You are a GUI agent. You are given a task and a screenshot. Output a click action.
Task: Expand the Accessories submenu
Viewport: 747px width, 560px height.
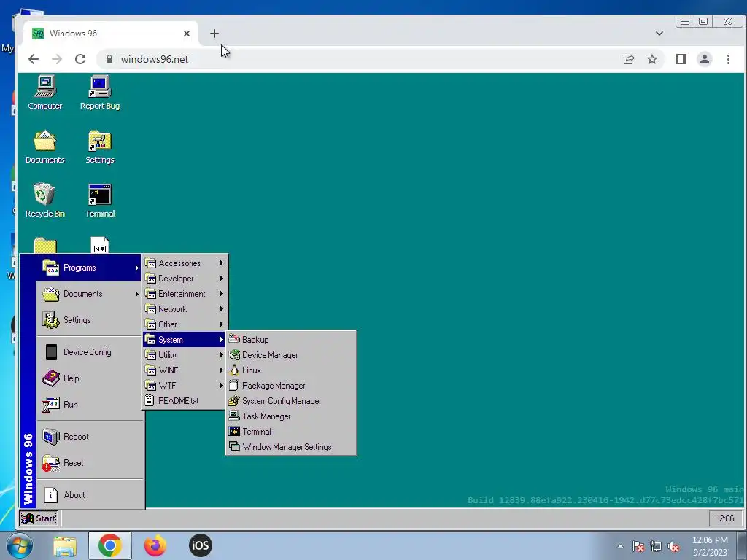[x=185, y=262]
